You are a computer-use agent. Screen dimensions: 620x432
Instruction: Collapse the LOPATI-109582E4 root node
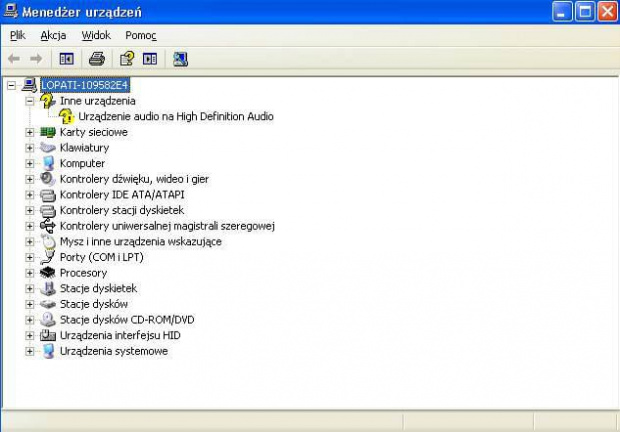[12, 85]
